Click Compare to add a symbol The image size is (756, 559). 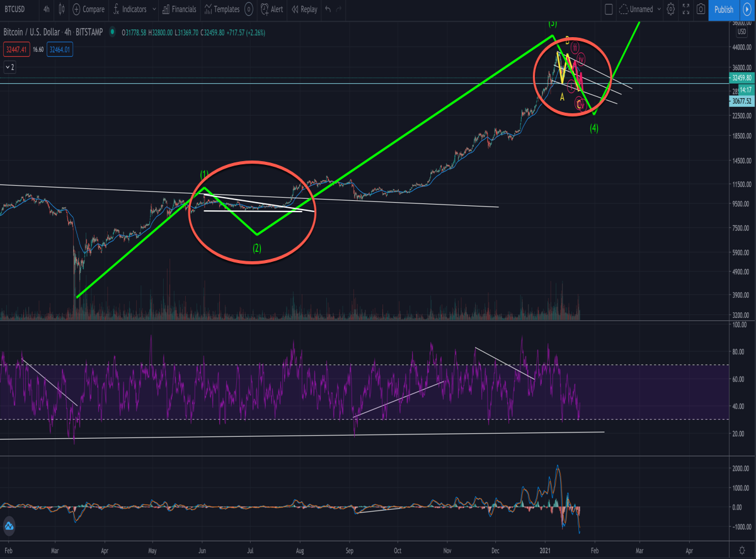click(88, 9)
